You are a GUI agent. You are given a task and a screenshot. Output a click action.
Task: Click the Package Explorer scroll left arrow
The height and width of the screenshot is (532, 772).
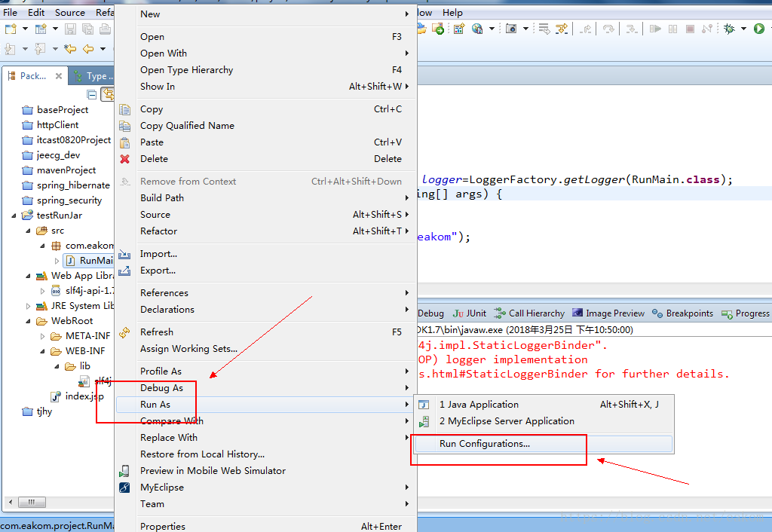pyautogui.click(x=11, y=502)
